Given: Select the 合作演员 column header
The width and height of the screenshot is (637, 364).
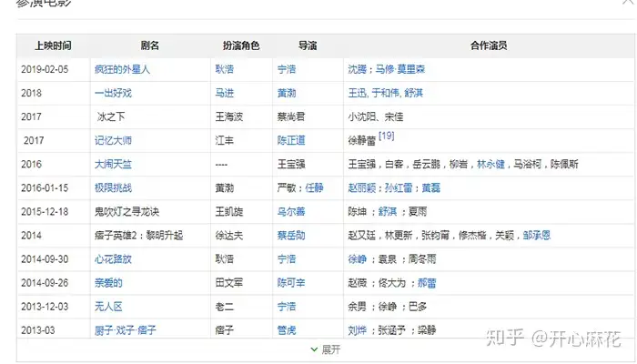Looking at the screenshot, I should (489, 45).
